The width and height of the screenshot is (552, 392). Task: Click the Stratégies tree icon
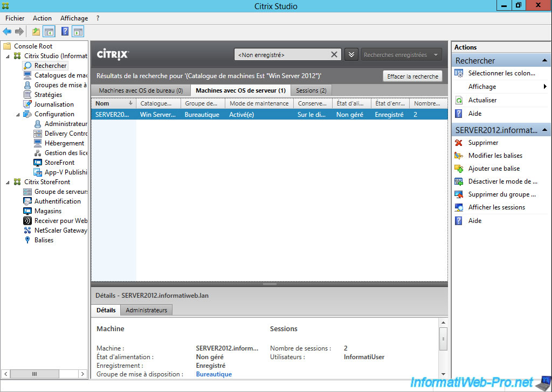click(27, 95)
